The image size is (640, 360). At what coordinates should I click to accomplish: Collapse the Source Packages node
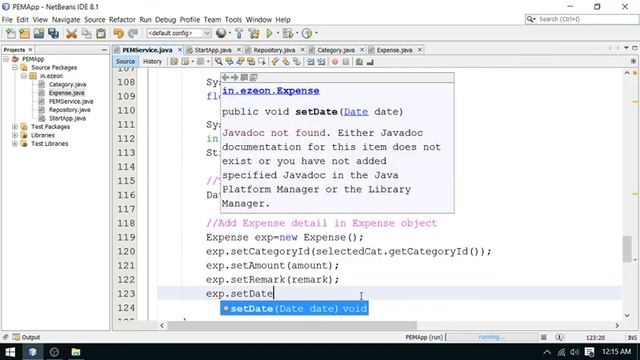pos(15,67)
